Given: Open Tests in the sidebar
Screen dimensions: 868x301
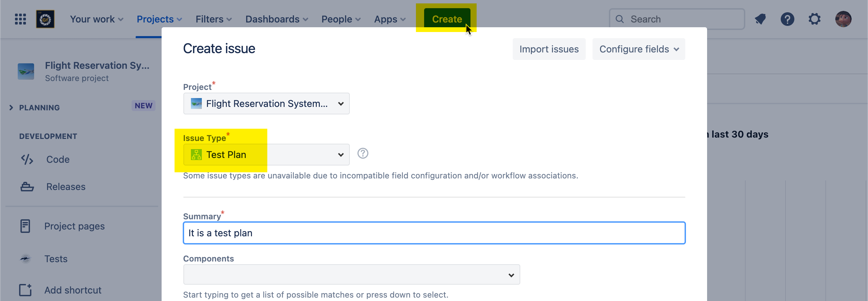Looking at the screenshot, I should pyautogui.click(x=56, y=259).
